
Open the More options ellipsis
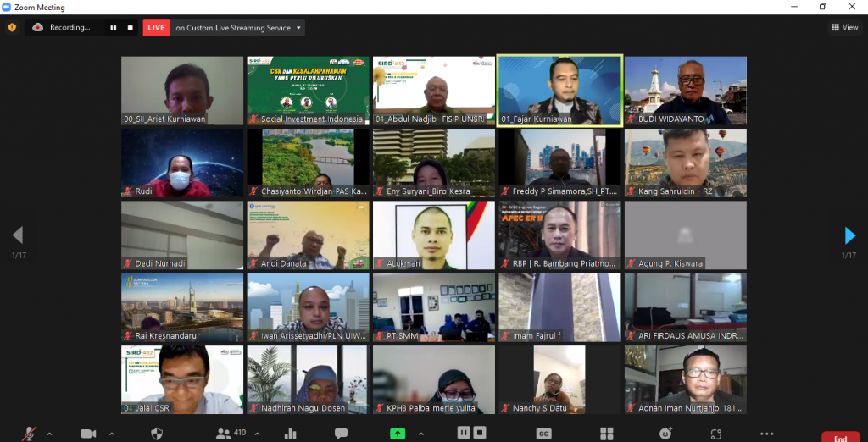click(766, 434)
